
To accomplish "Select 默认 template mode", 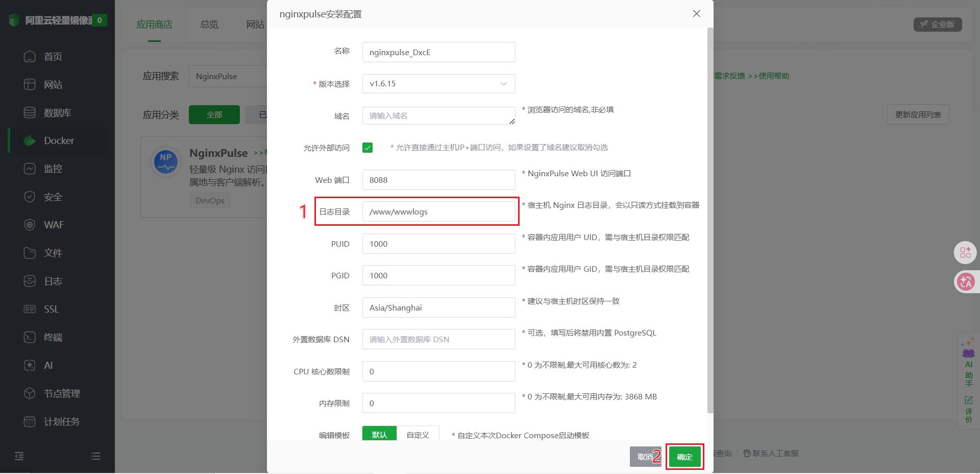I will 379,434.
